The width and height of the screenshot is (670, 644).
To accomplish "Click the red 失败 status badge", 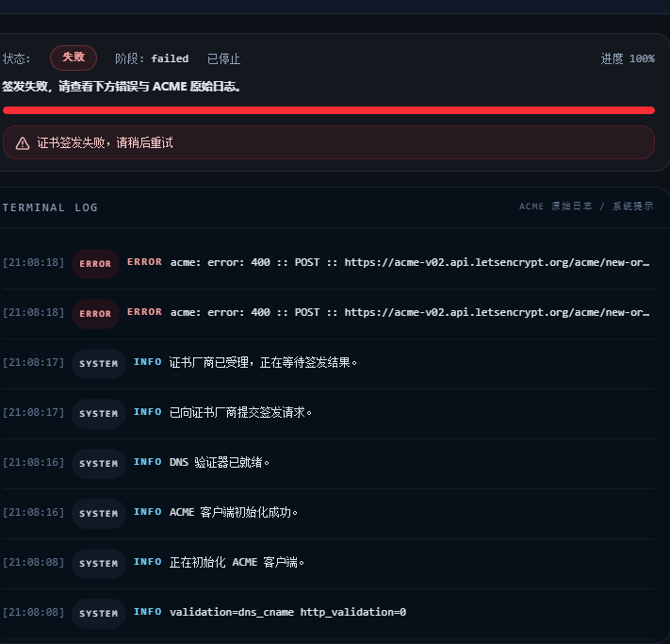I will point(74,58).
